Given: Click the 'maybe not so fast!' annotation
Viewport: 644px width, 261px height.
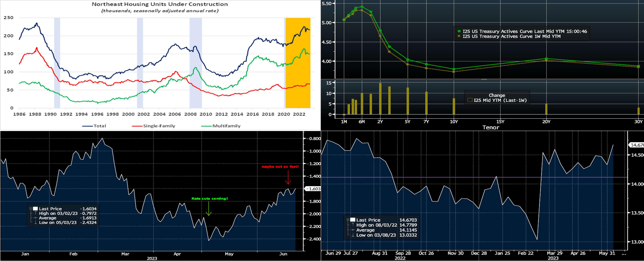Looking at the screenshot, I should (280, 167).
